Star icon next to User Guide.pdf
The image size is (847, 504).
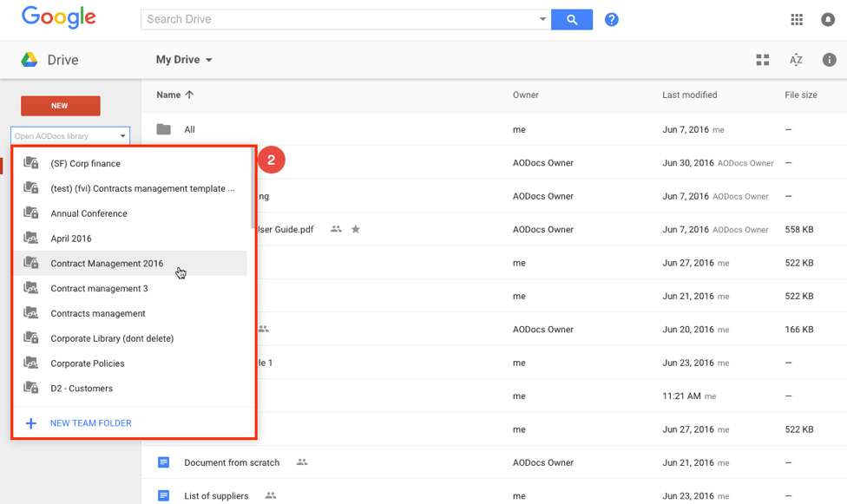(356, 229)
